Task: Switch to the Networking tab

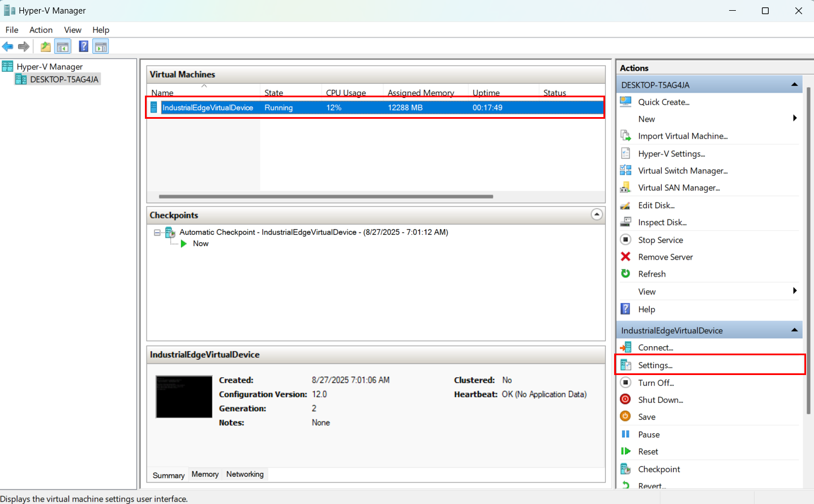Action: tap(245, 475)
